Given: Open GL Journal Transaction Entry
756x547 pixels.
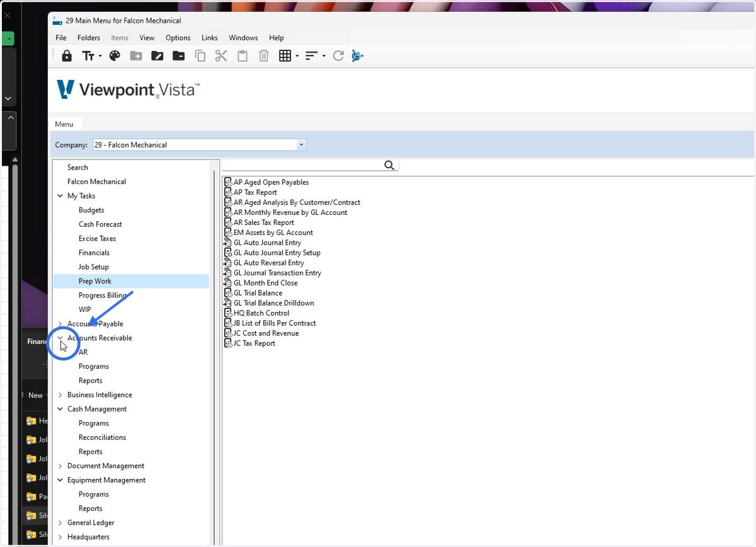Looking at the screenshot, I should click(277, 273).
